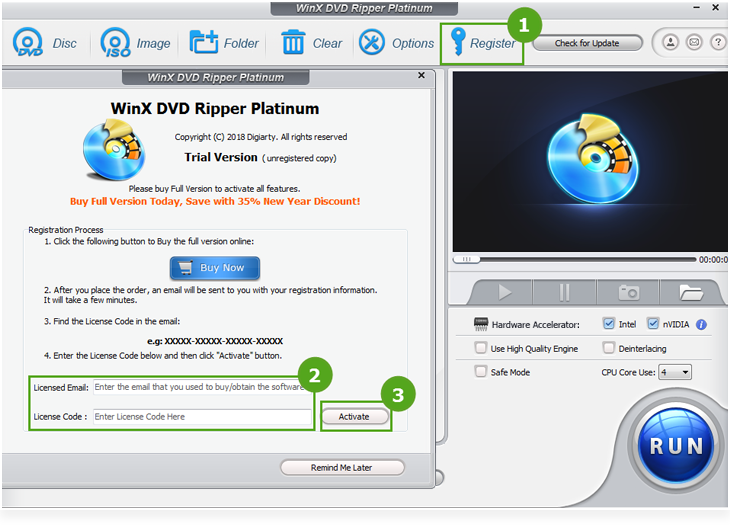
Task: Click the Buy Now button
Action: click(x=215, y=268)
